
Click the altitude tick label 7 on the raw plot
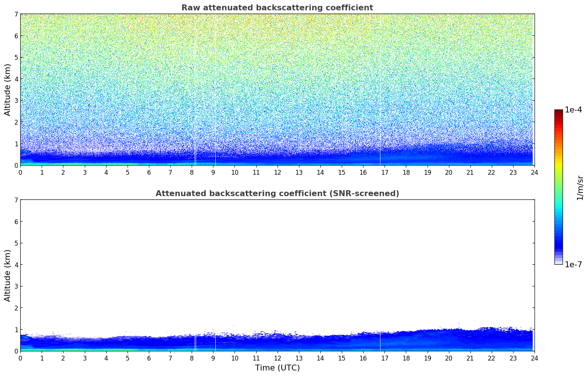pyautogui.click(x=16, y=14)
